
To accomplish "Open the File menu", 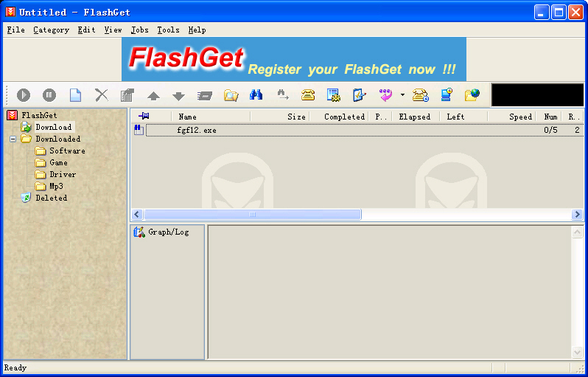I will pos(15,30).
